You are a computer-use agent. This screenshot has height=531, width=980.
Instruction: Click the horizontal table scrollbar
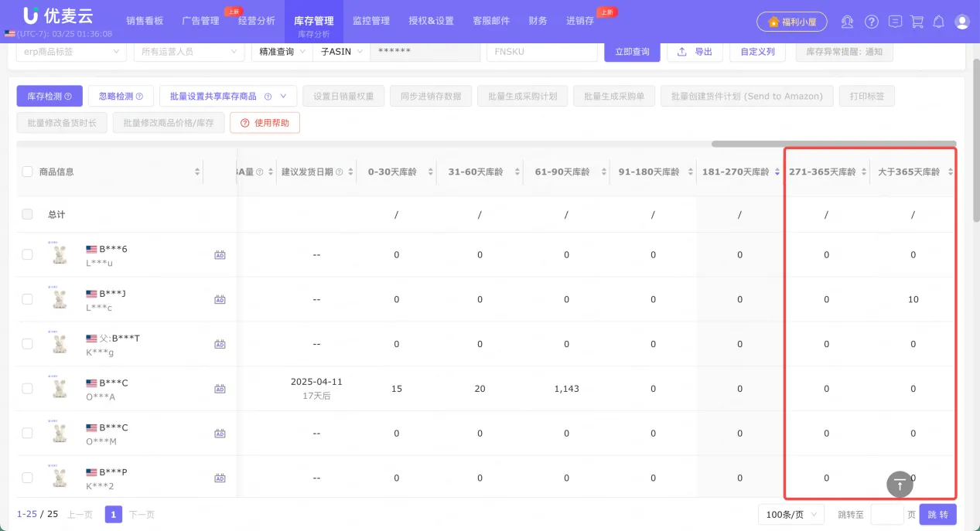[x=834, y=144]
